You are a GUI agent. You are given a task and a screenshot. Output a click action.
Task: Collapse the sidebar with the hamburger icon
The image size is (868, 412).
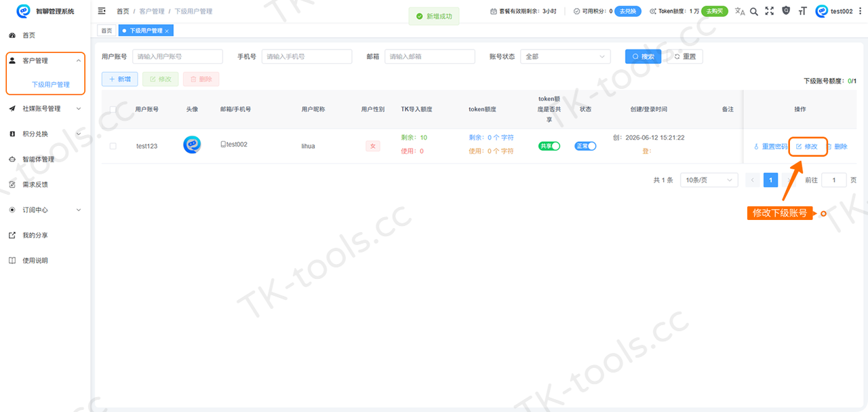coord(102,11)
